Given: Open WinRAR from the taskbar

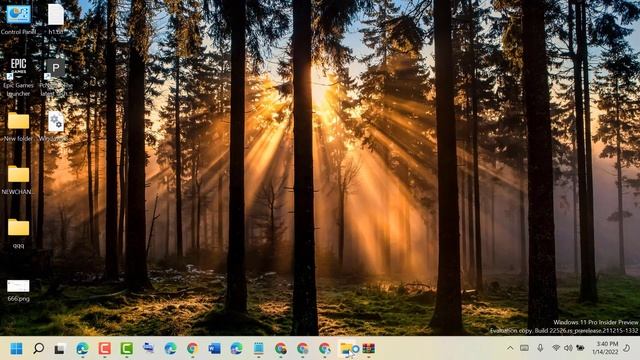Looking at the screenshot, I should (369, 349).
